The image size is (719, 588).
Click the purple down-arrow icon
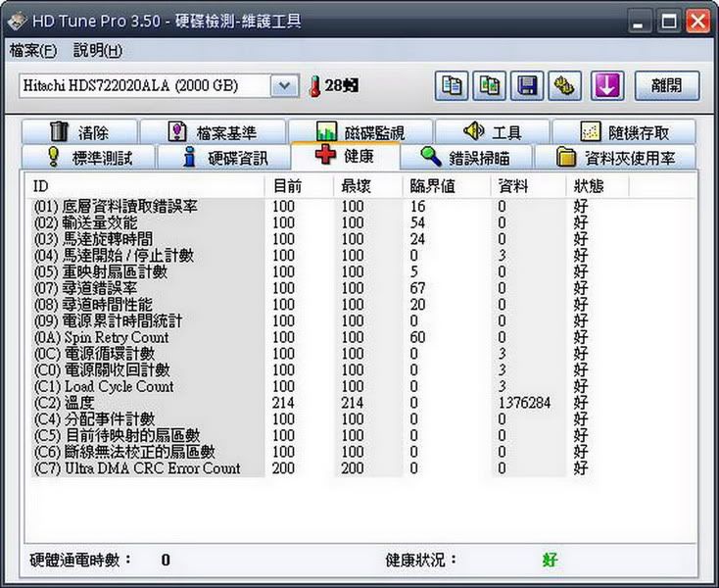[x=606, y=86]
